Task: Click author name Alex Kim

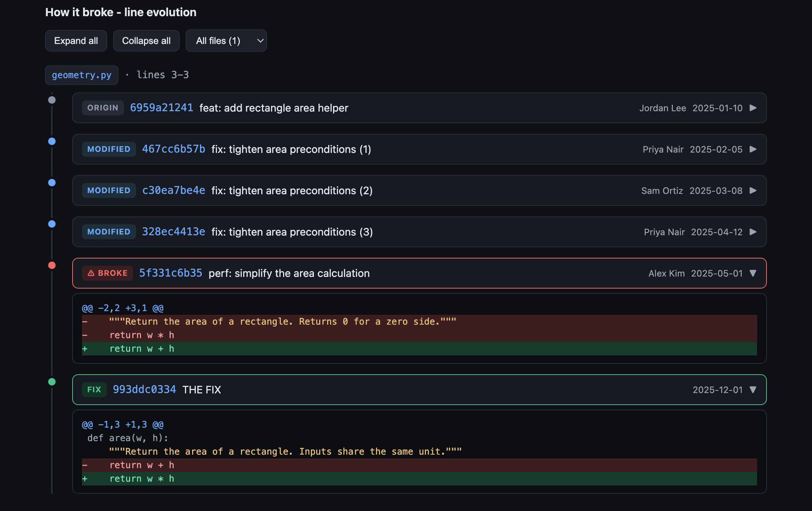Action: point(667,273)
